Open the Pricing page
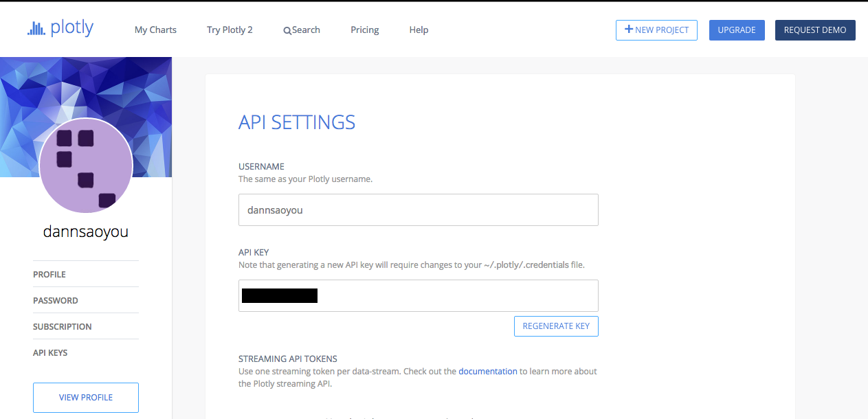Viewport: 868px width, 419px height. [x=364, y=30]
